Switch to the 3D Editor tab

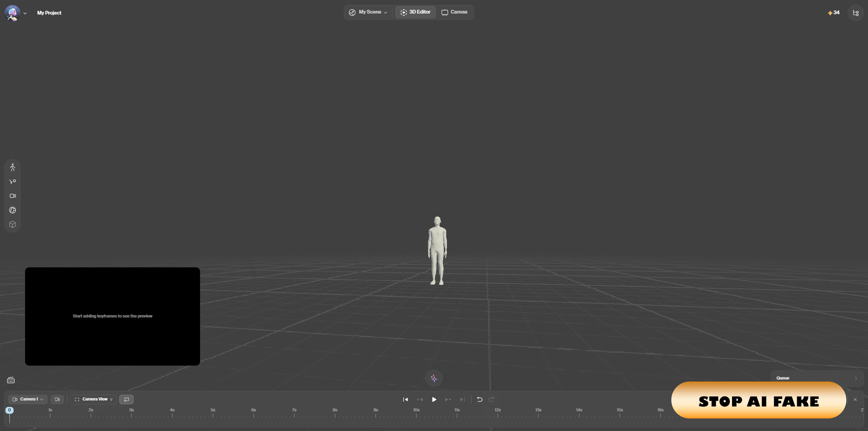pos(415,12)
